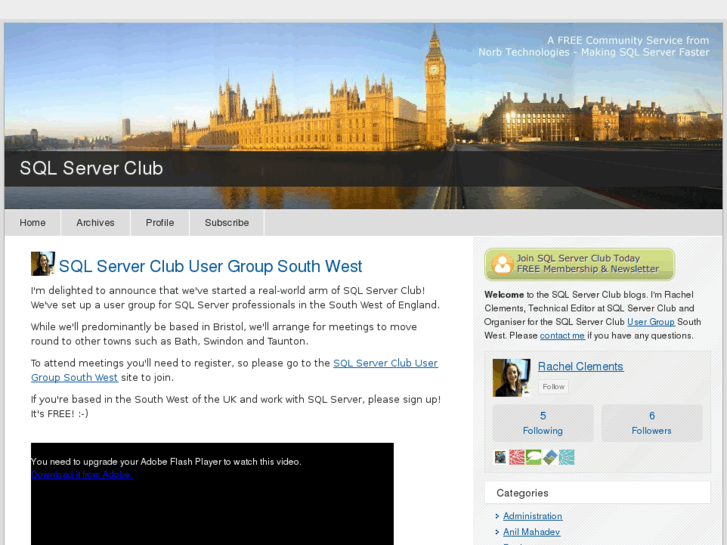Click the arrow bullet beside Anil Mahadev
Viewport: 727px width, 545px height.
pos(497,532)
